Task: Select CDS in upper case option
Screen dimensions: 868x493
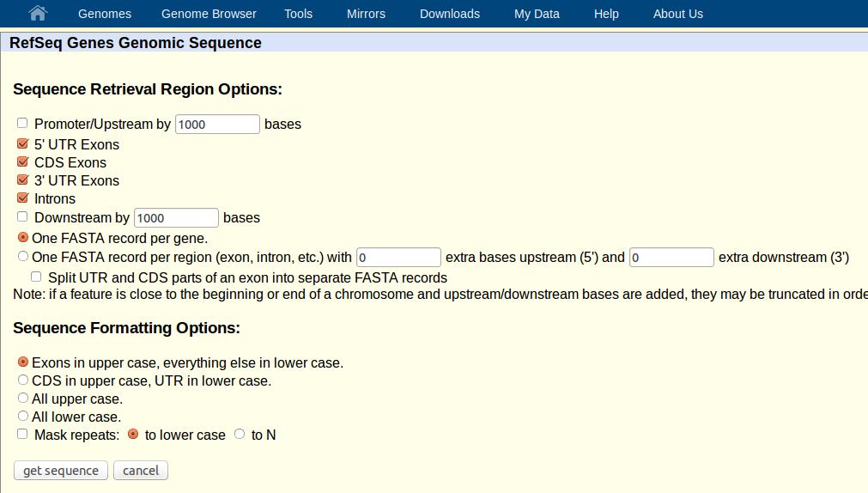Action: [22, 380]
